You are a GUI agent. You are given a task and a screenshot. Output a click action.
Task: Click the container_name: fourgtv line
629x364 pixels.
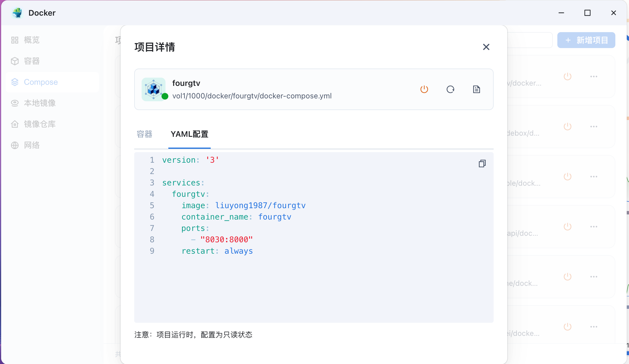(x=236, y=217)
